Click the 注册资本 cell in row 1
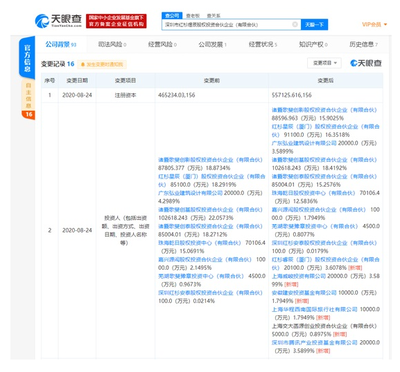Viewport: 400px width, 372px height. (x=125, y=95)
